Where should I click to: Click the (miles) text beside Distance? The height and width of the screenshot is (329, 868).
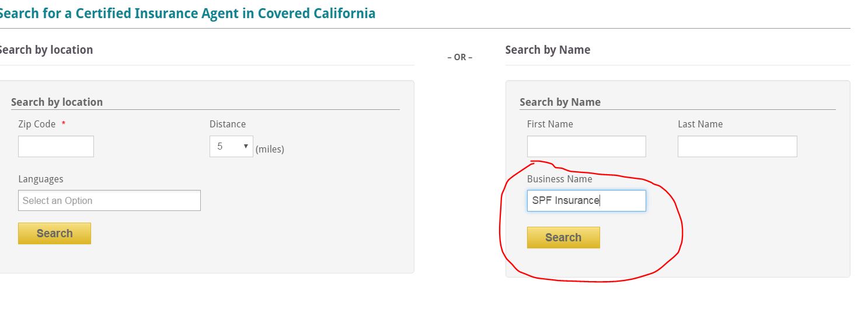[x=270, y=149]
